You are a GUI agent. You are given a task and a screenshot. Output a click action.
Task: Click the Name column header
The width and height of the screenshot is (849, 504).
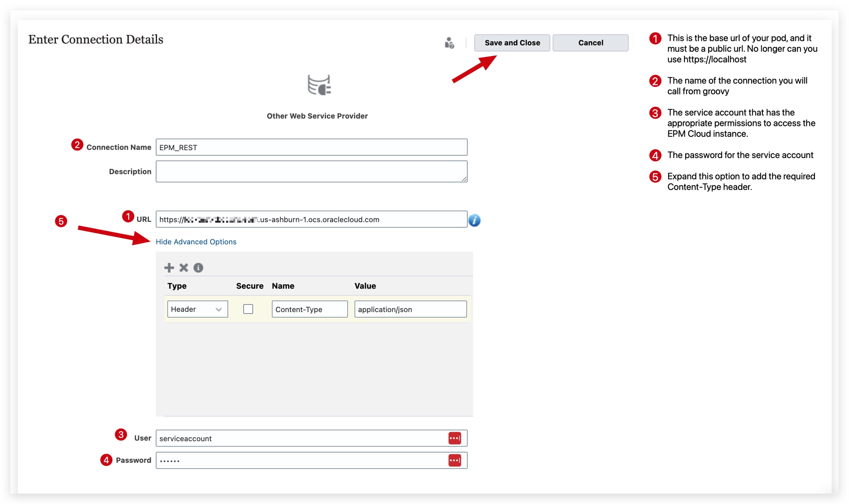[x=283, y=286]
